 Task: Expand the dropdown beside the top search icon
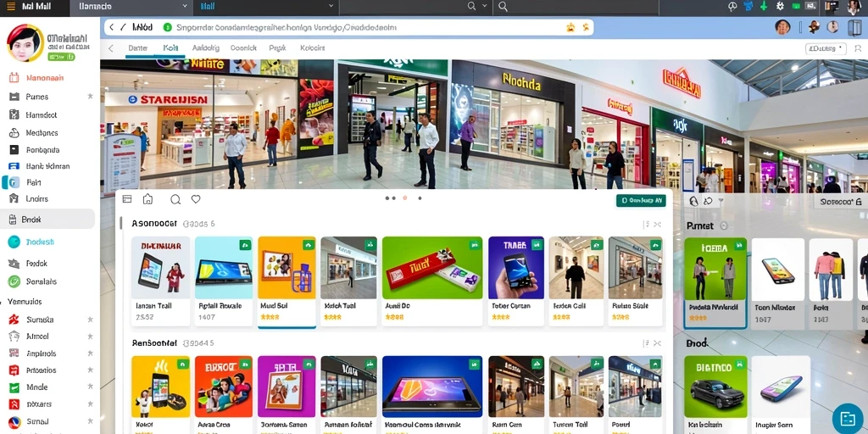click(x=485, y=7)
